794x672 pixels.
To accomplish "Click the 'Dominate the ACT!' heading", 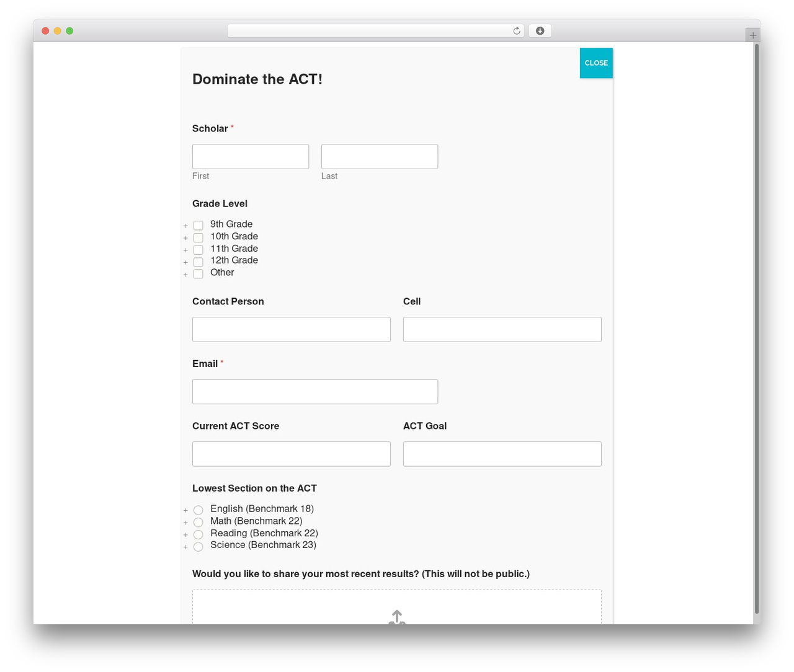I will (257, 79).
